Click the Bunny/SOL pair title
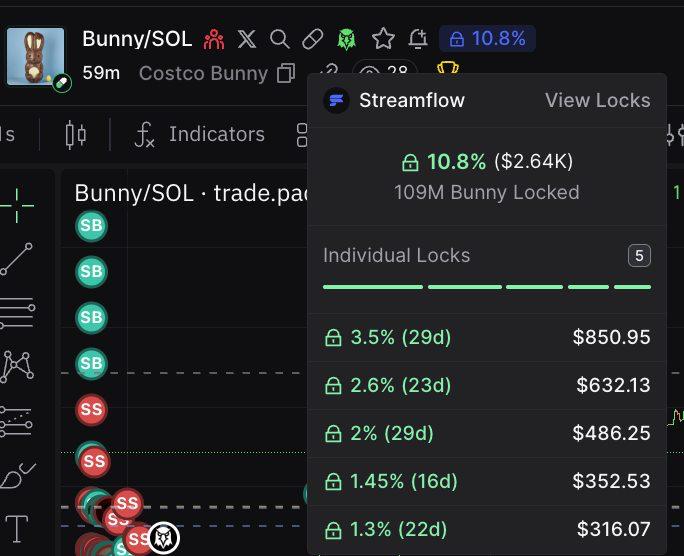684x556 pixels. (x=137, y=39)
